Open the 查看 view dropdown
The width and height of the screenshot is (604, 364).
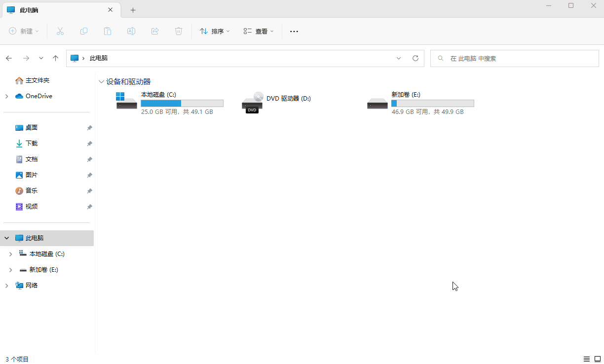[x=259, y=31]
